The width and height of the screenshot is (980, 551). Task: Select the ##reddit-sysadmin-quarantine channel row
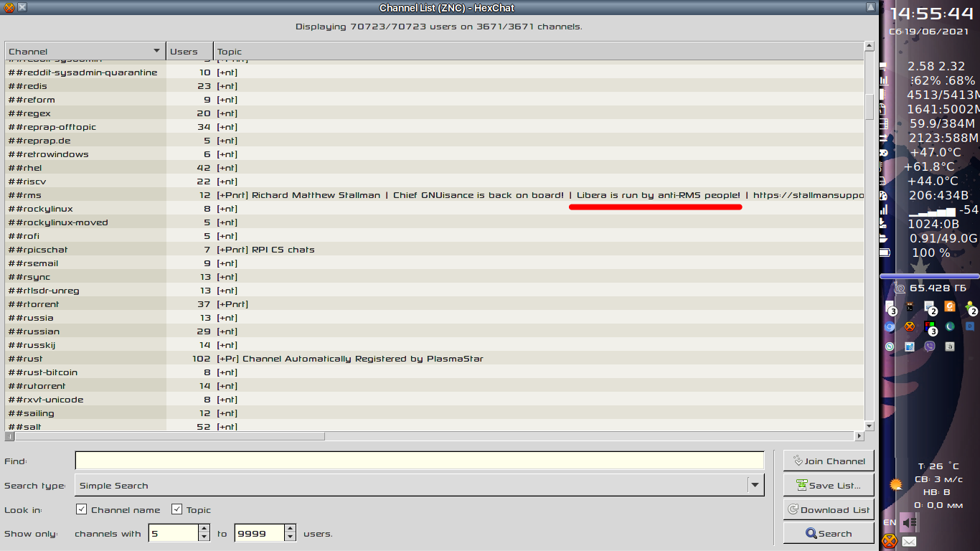coord(434,72)
